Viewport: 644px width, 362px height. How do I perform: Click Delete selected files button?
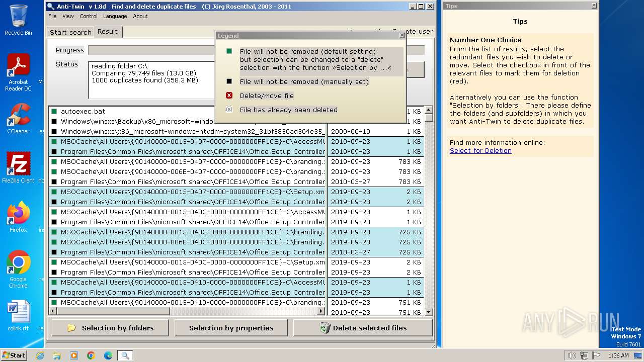click(363, 328)
